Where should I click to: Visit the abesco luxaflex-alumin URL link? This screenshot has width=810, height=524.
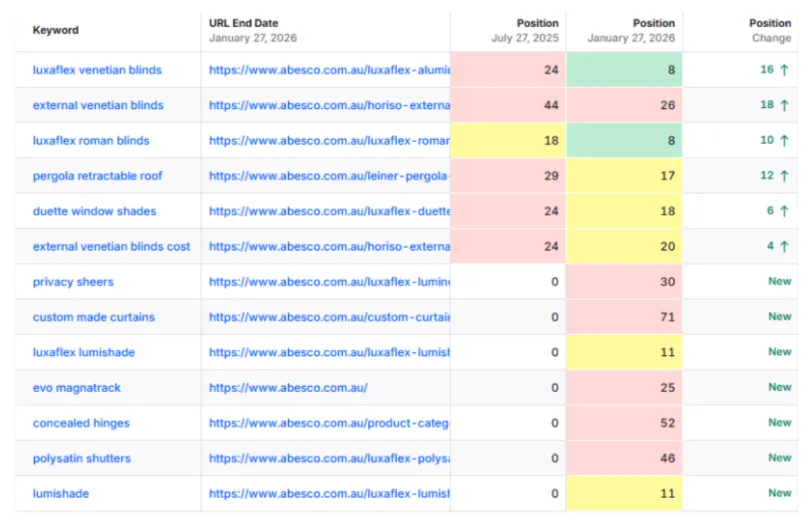(x=329, y=70)
